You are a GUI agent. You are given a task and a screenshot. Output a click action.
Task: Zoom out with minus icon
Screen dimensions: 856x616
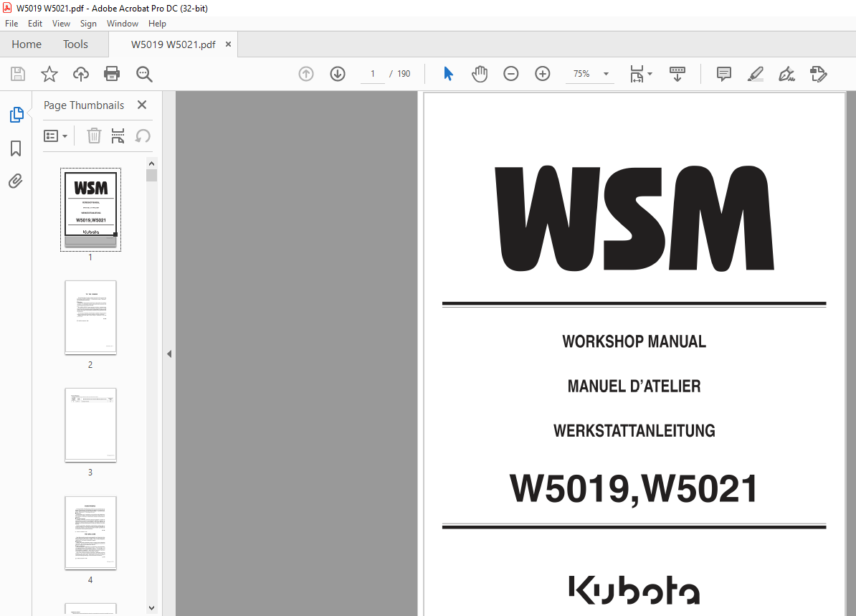(511, 74)
